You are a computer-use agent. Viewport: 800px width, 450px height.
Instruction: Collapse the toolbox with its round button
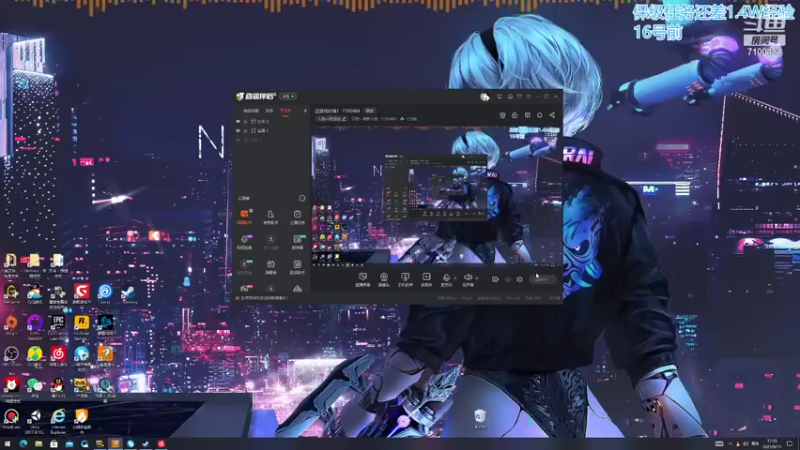(x=302, y=198)
